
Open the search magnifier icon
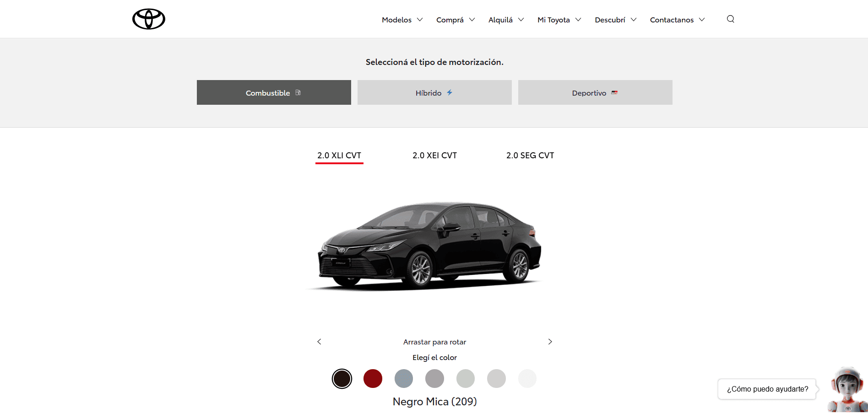(x=730, y=19)
